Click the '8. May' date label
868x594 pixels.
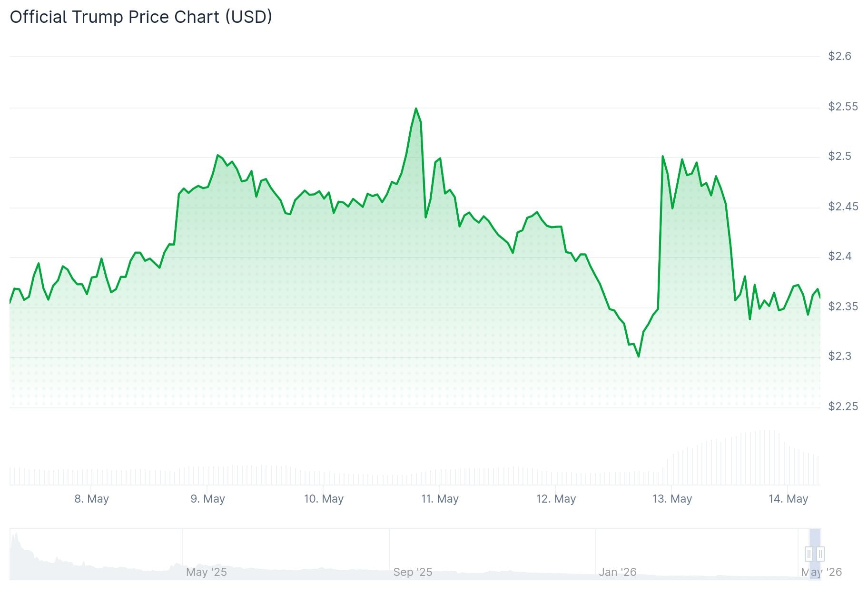tap(91, 499)
